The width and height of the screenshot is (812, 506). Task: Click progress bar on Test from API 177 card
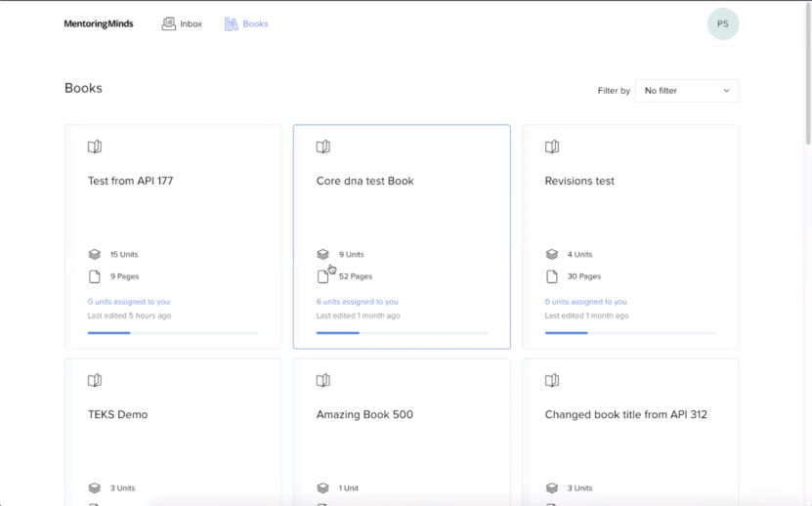point(173,333)
